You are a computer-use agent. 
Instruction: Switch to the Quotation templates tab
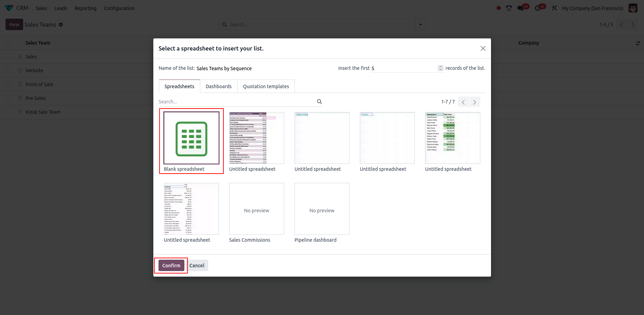pos(266,86)
